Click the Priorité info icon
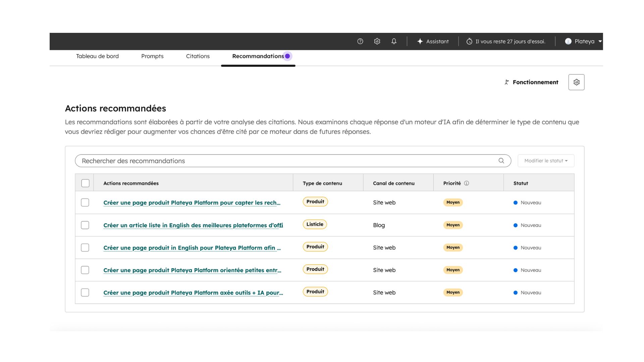The image size is (644, 362). coord(467,183)
